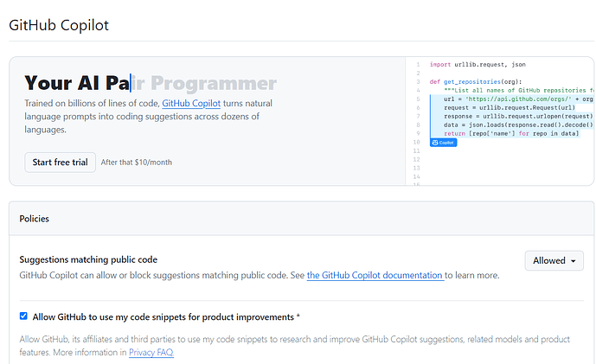596x364 pixels.
Task: Open the Allowed dropdown for public code suggestions
Action: (x=554, y=260)
